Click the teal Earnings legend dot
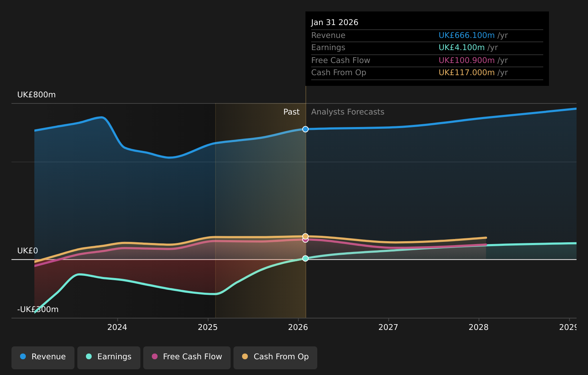The height and width of the screenshot is (375, 588). tap(89, 356)
